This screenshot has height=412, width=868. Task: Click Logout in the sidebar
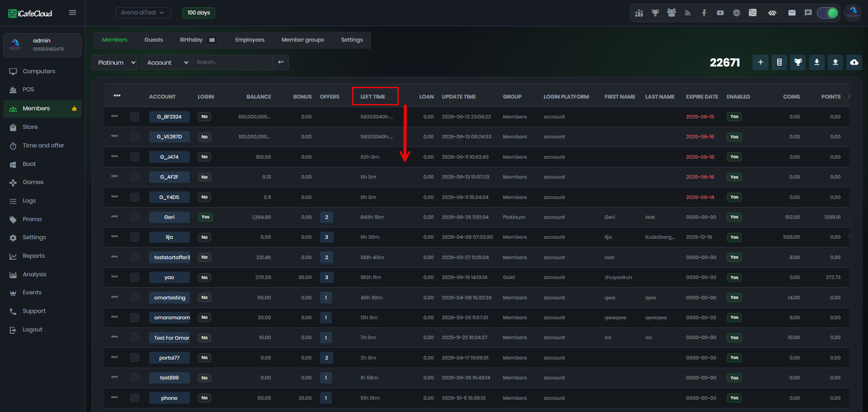coord(42,330)
